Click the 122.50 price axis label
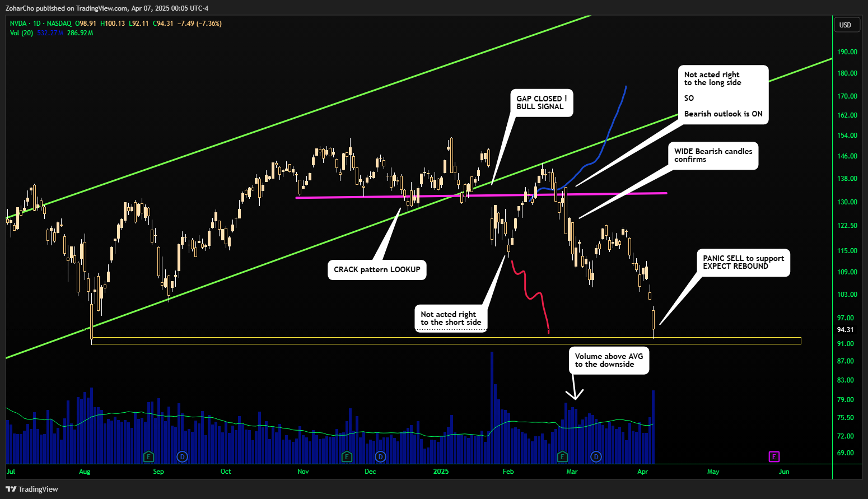Image resolution: width=868 pixels, height=499 pixels. pos(847,226)
